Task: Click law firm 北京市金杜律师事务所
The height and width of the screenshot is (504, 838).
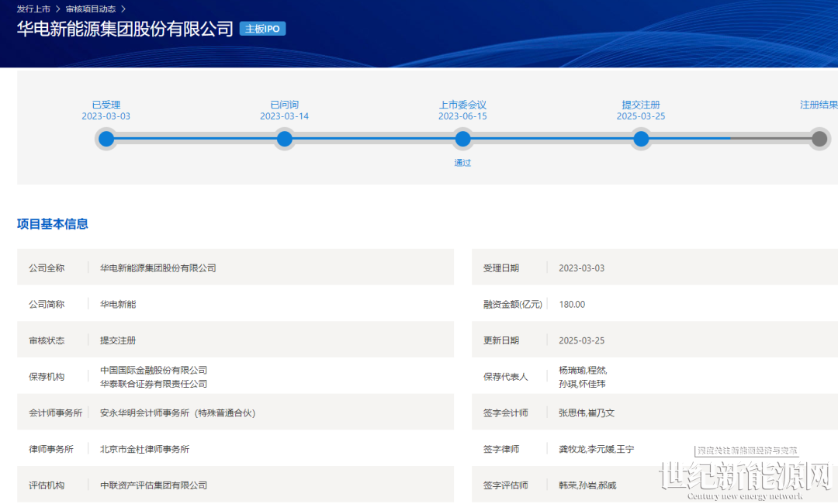Action: coord(145,449)
